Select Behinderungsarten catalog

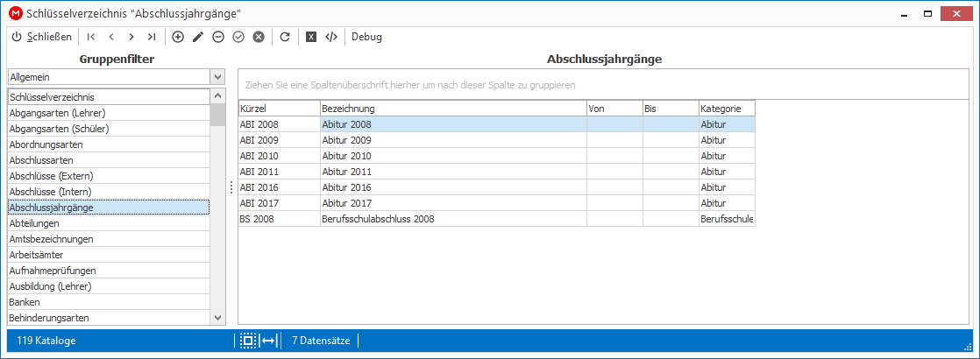click(108, 318)
